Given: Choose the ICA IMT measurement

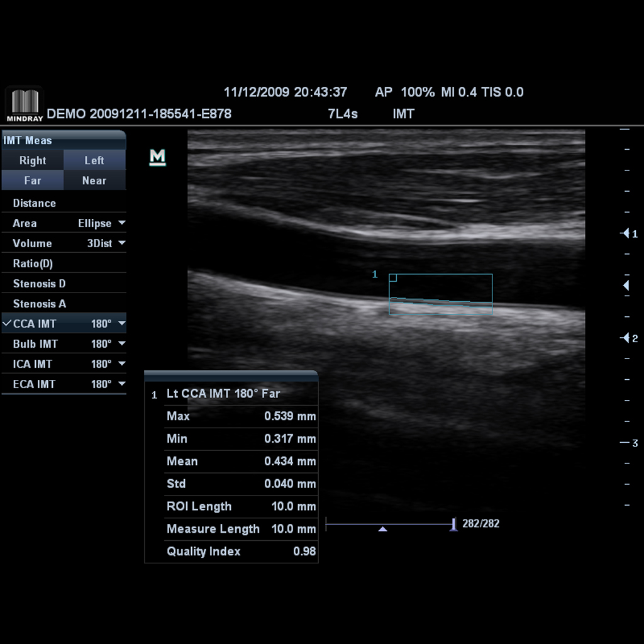Looking at the screenshot, I should [x=33, y=364].
